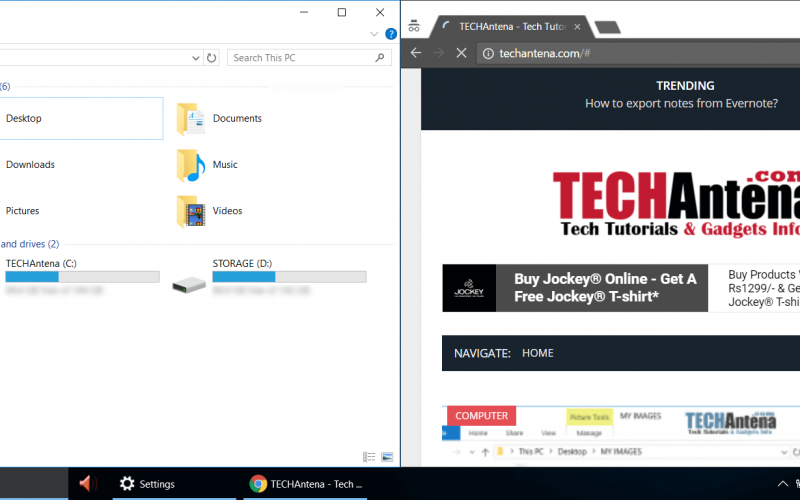Click Buy Jockey Online ad banner text
This screenshot has height=500, width=800.
(x=605, y=288)
